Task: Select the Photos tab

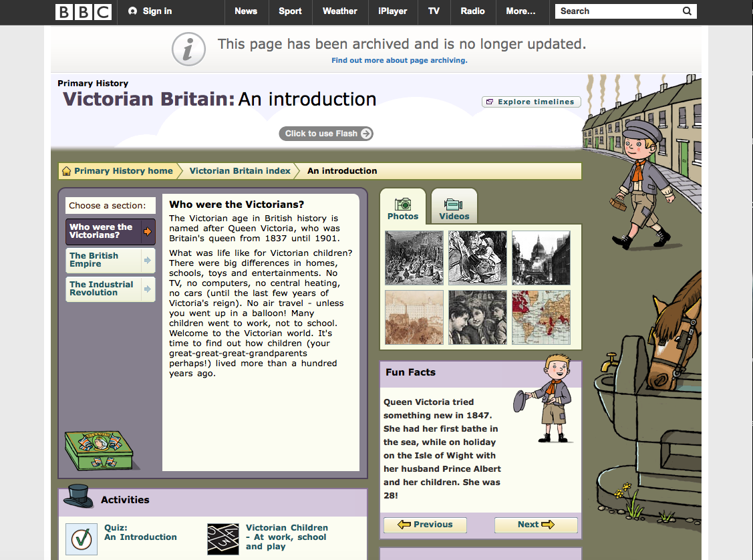Action: (403, 208)
